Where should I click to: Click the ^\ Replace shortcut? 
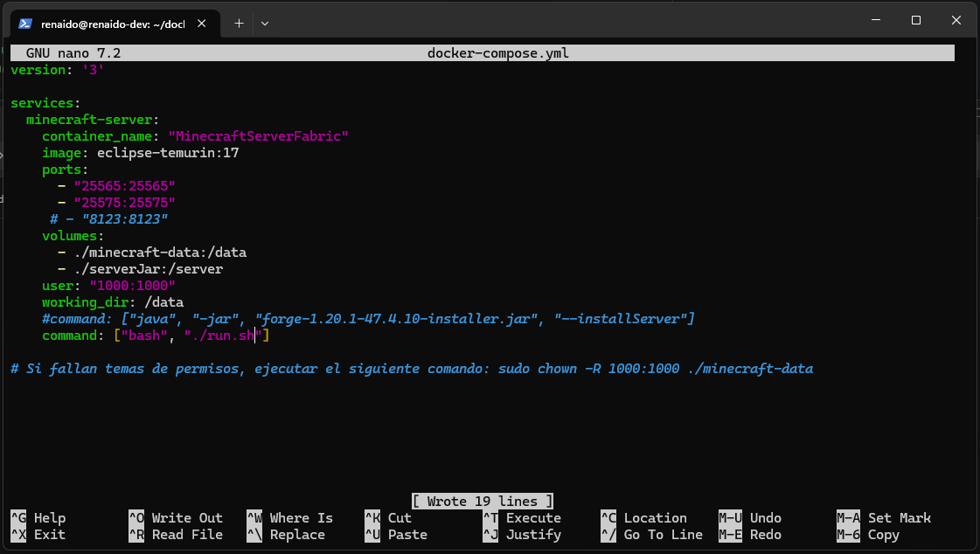286,535
